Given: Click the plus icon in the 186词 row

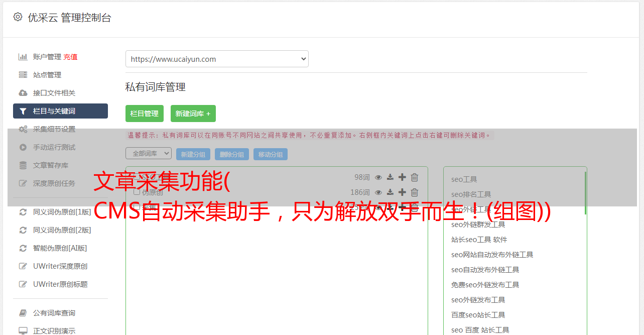Looking at the screenshot, I should click(402, 192).
